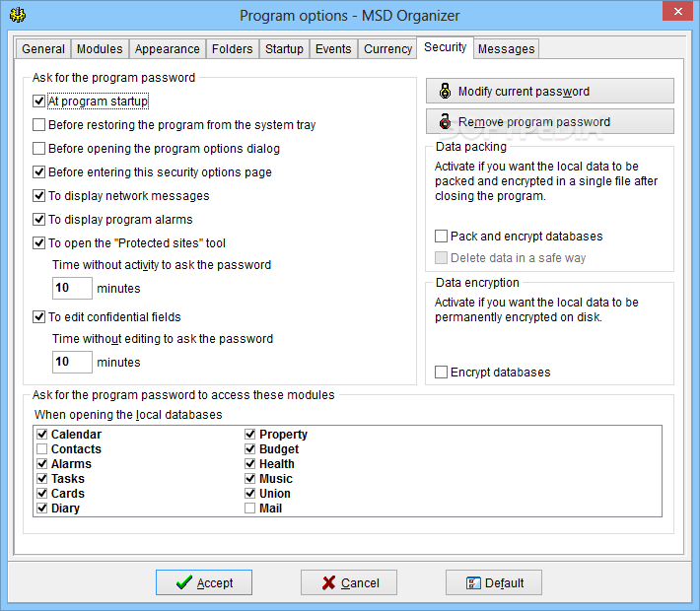Click the green checkmark icon on Accept
Image resolution: width=700 pixels, height=611 pixels.
coord(184,582)
